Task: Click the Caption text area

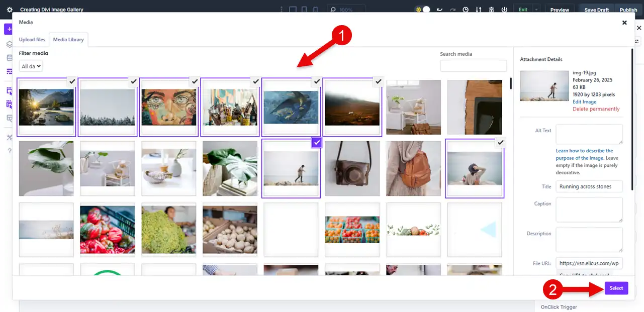Action: tap(589, 210)
